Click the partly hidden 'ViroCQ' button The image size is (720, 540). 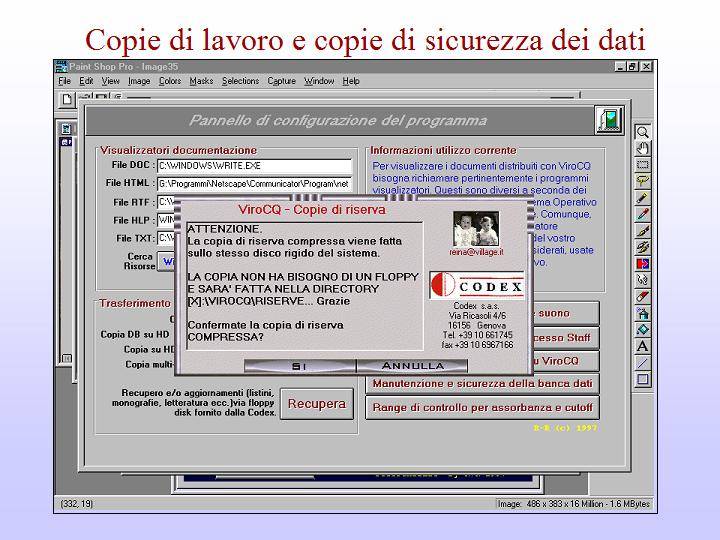pos(566,361)
